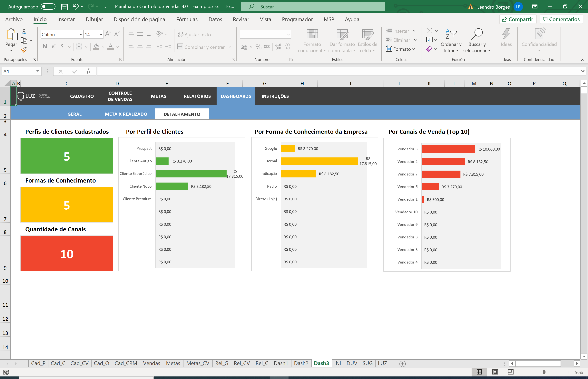Click the formula bar input field
Screen dimensions: 588x379
(x=334, y=72)
